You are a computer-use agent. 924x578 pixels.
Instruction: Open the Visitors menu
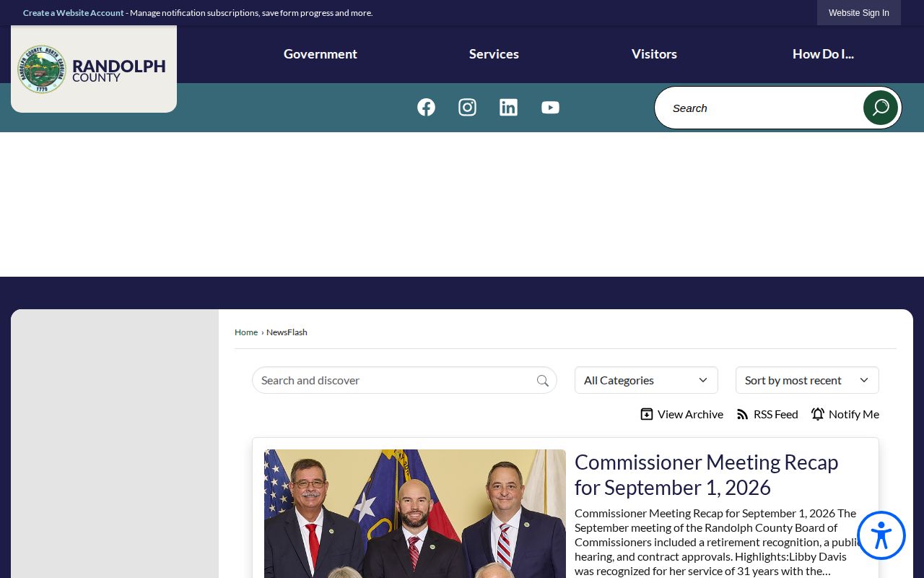[654, 54]
